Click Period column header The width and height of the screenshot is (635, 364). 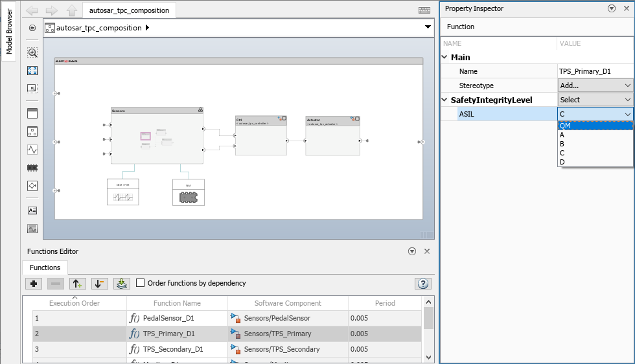385,303
